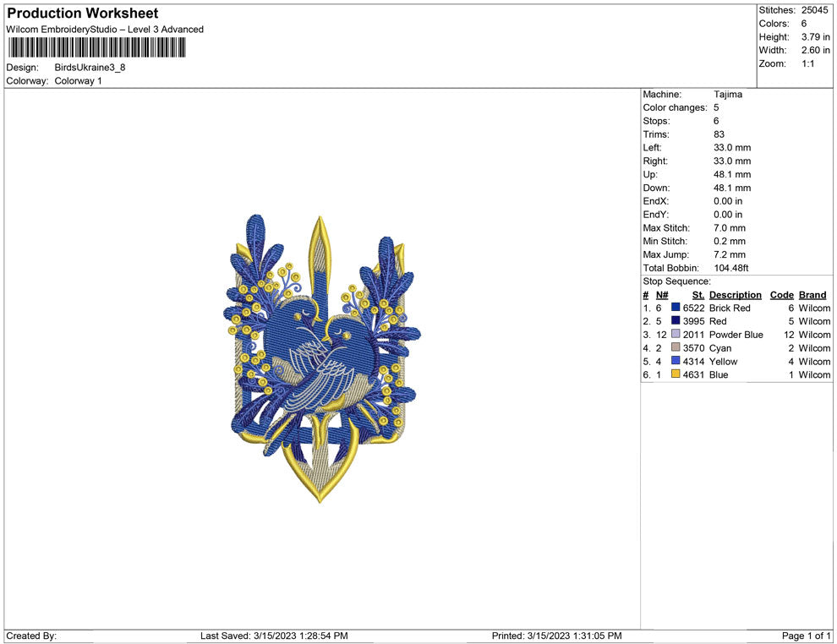Click the Production Worksheet title

pyautogui.click(x=82, y=14)
